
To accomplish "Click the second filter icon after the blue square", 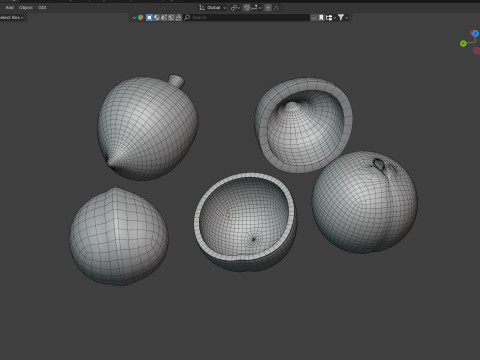I will (157, 17).
